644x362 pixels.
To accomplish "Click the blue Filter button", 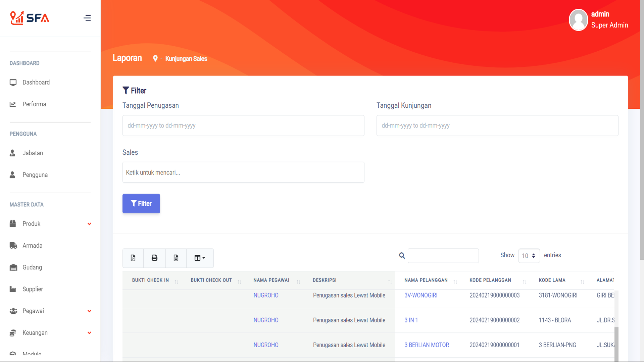I will click(x=141, y=204).
